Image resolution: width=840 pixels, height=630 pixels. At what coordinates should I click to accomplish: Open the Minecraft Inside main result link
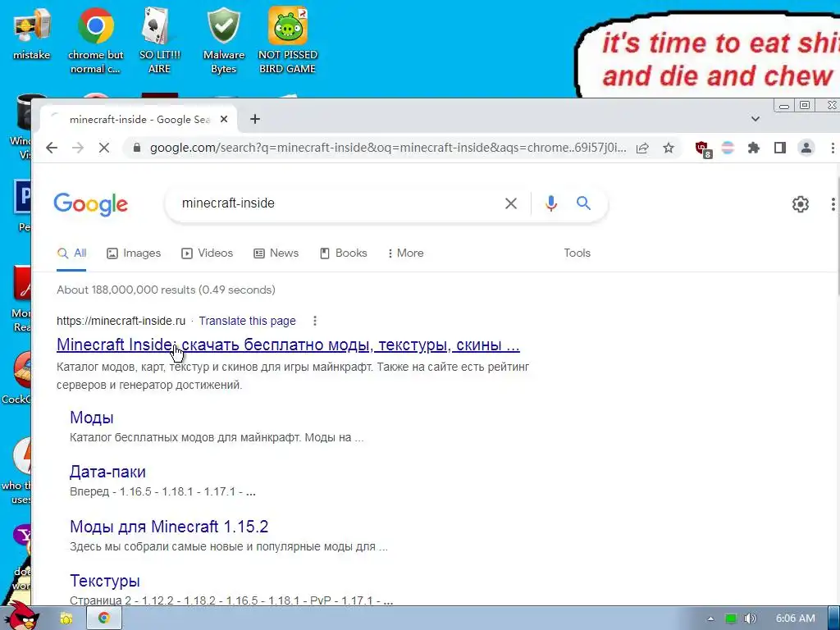pos(288,345)
